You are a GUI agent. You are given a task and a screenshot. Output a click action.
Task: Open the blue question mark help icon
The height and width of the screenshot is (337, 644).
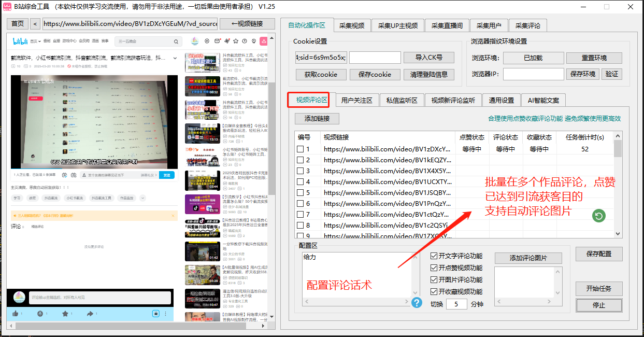417,302
